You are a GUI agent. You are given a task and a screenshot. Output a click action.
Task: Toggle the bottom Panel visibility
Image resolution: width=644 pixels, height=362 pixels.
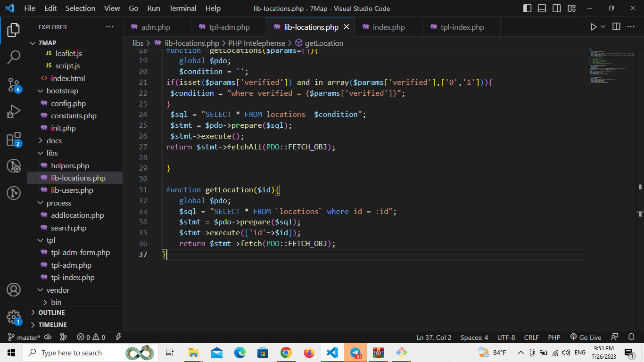click(542, 8)
